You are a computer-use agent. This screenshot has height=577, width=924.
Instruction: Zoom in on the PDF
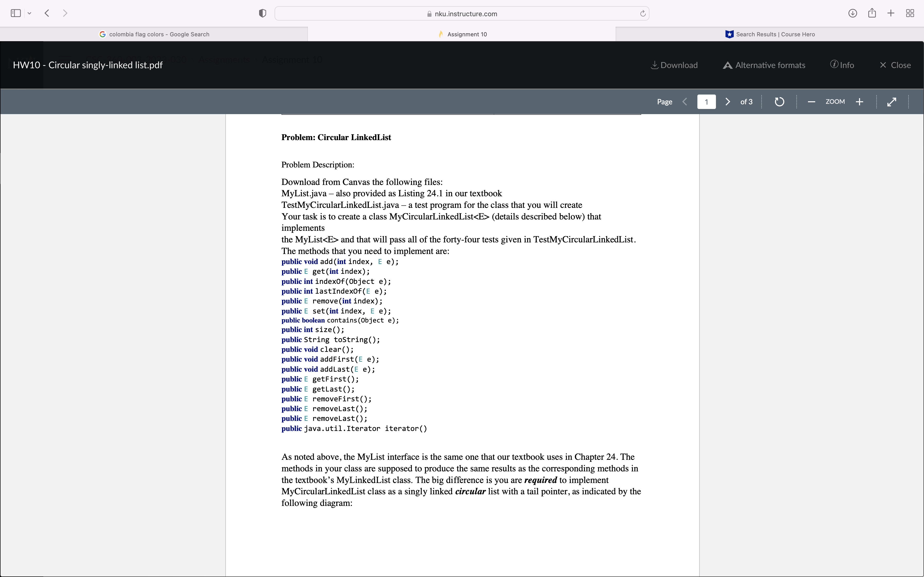pos(860,102)
